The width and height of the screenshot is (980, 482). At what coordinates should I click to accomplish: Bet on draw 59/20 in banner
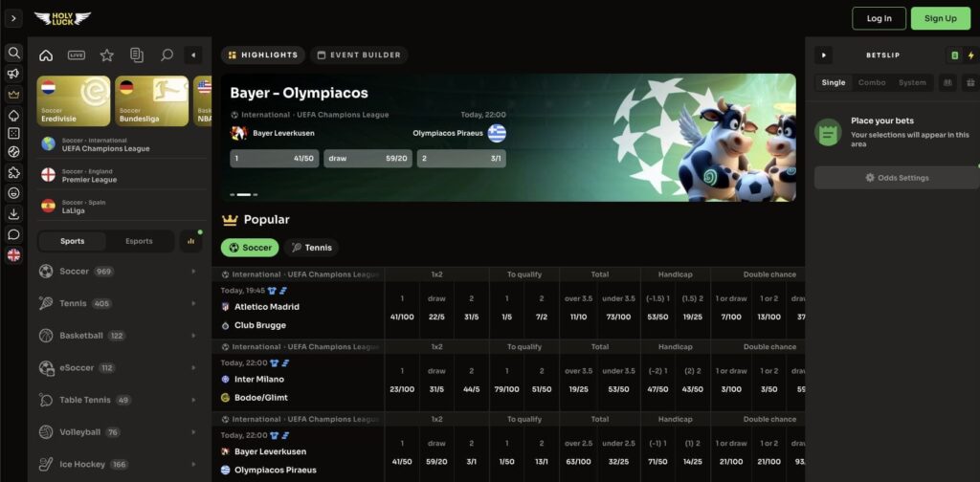point(368,159)
